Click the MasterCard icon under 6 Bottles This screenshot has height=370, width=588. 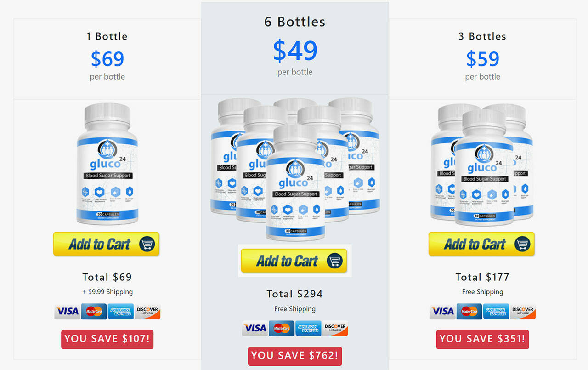point(282,328)
